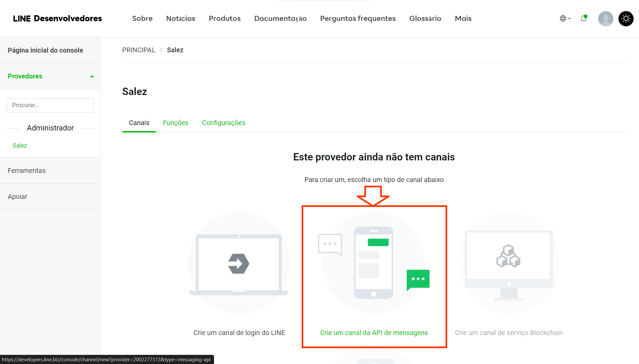Screen dimensions: 639x364
Task: Click the Salez breadcrumb text
Action: [175, 50]
